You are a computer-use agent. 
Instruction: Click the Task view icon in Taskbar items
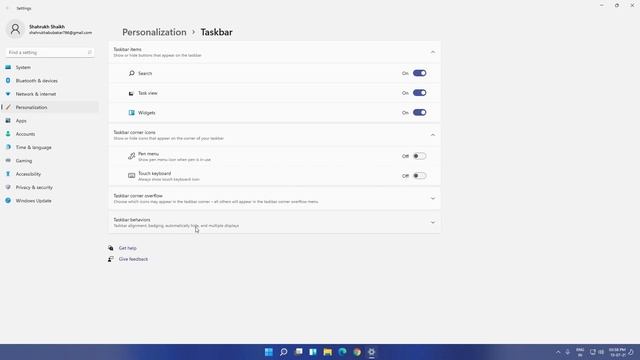pyautogui.click(x=131, y=93)
